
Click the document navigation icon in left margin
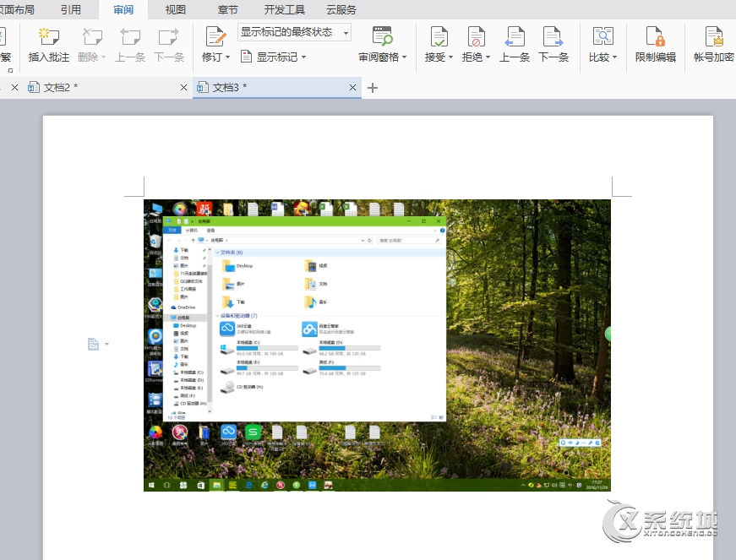point(94,345)
